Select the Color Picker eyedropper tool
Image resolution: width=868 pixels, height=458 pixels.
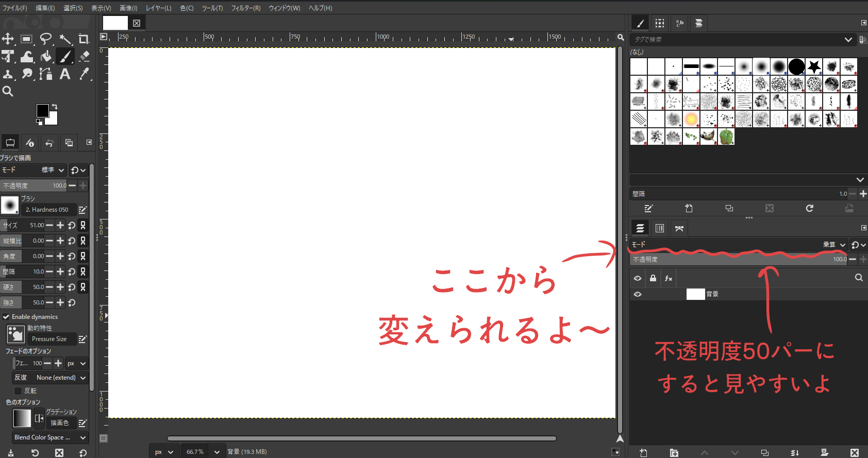coord(84,74)
